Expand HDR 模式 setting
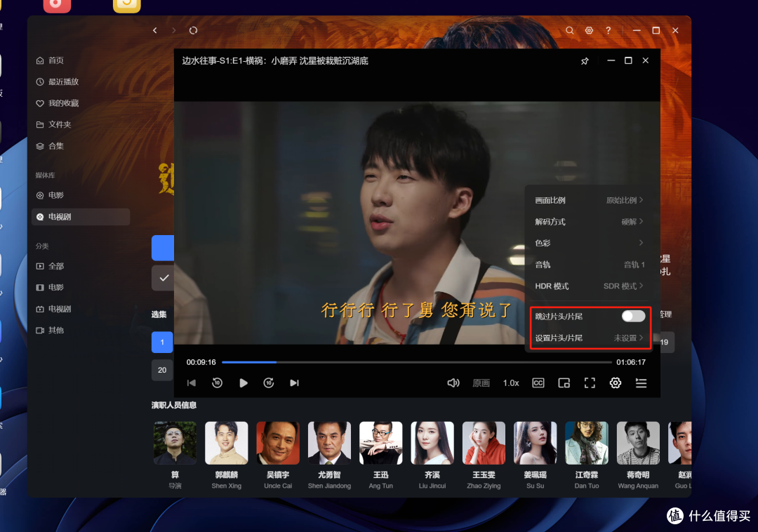Screen dimensions: 758x532 589,286
